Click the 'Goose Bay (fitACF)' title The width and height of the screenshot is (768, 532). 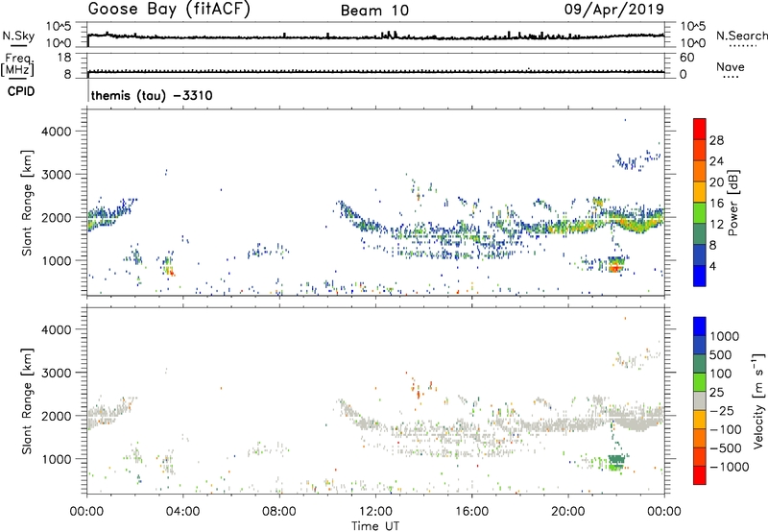point(169,10)
